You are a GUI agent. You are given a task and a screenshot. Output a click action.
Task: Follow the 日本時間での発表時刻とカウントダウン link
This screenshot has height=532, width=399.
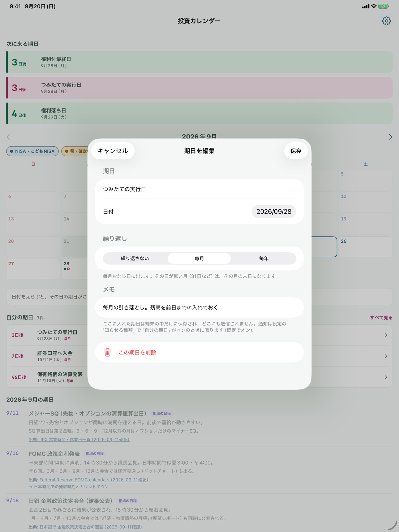point(69,487)
